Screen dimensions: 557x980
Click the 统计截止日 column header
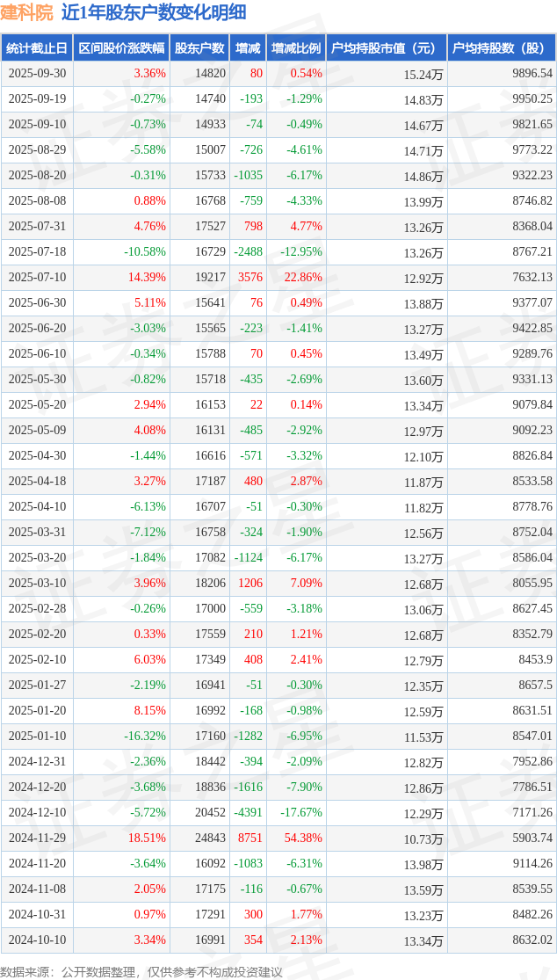pos(37,48)
